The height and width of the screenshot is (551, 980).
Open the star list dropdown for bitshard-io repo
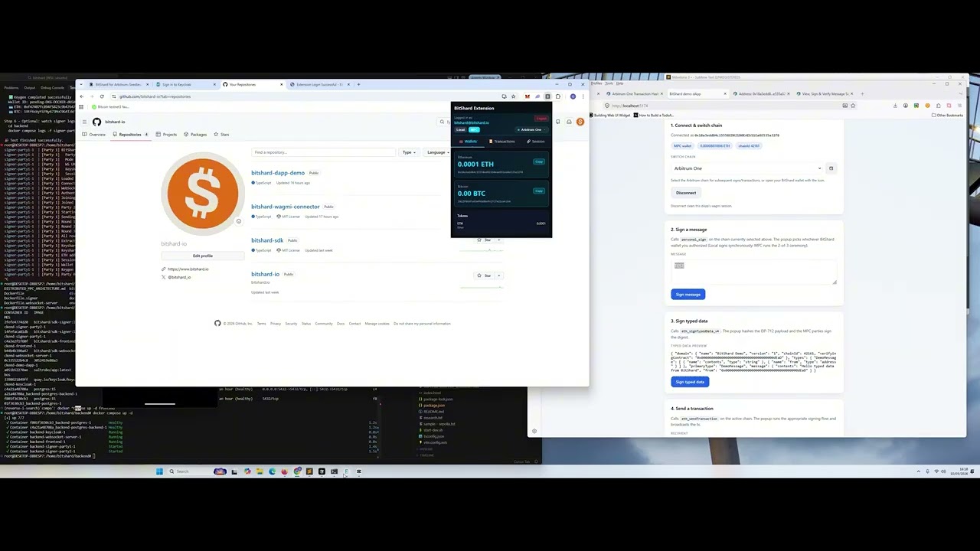point(498,275)
